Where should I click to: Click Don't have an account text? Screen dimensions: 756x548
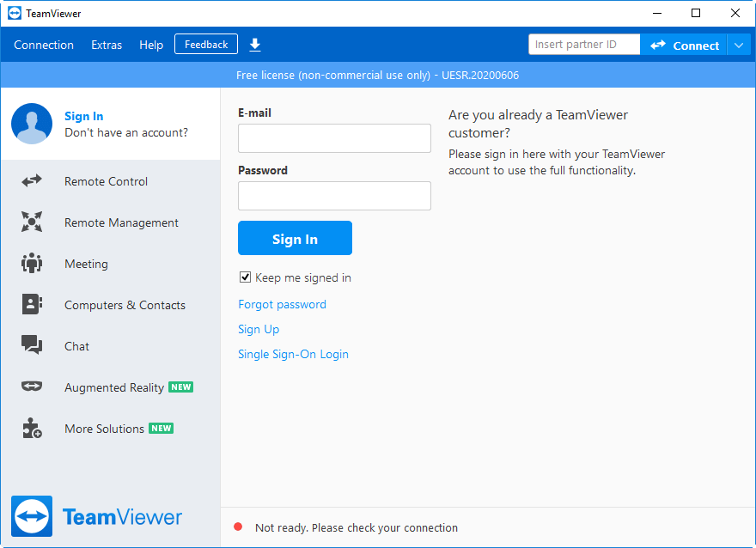pyautogui.click(x=126, y=132)
